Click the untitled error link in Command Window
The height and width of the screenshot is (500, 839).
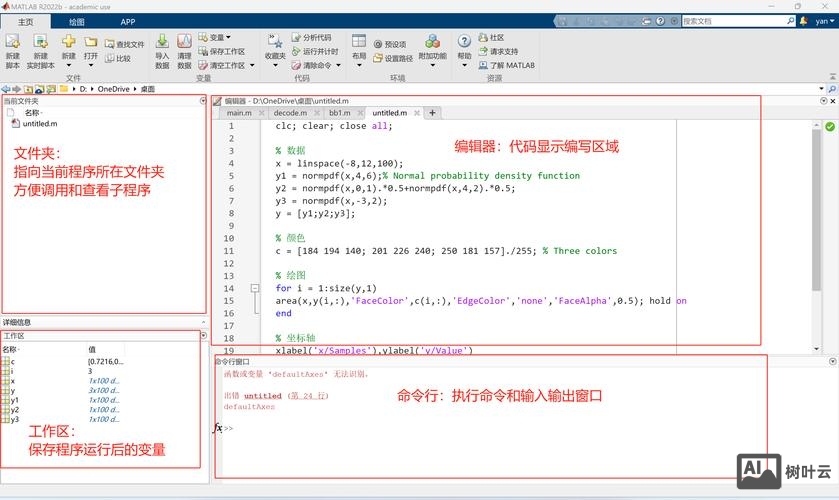pos(262,396)
